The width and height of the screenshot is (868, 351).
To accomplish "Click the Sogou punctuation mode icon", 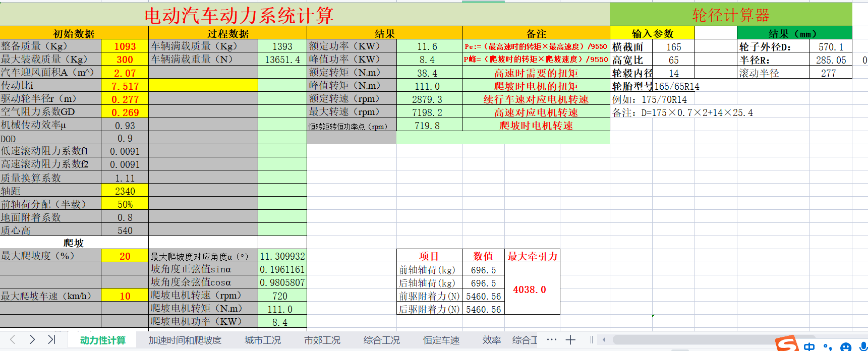I will click(x=827, y=347).
